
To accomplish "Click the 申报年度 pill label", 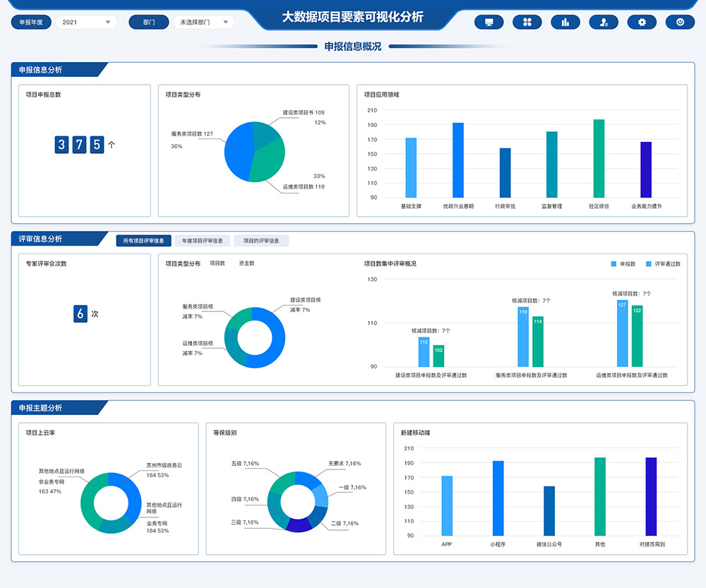I will click(x=31, y=22).
